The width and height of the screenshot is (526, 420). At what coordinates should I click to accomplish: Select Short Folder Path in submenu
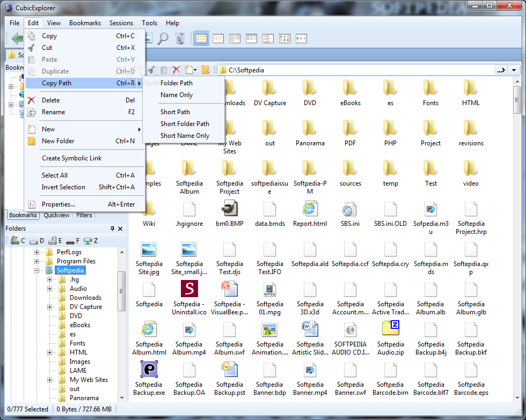(184, 124)
